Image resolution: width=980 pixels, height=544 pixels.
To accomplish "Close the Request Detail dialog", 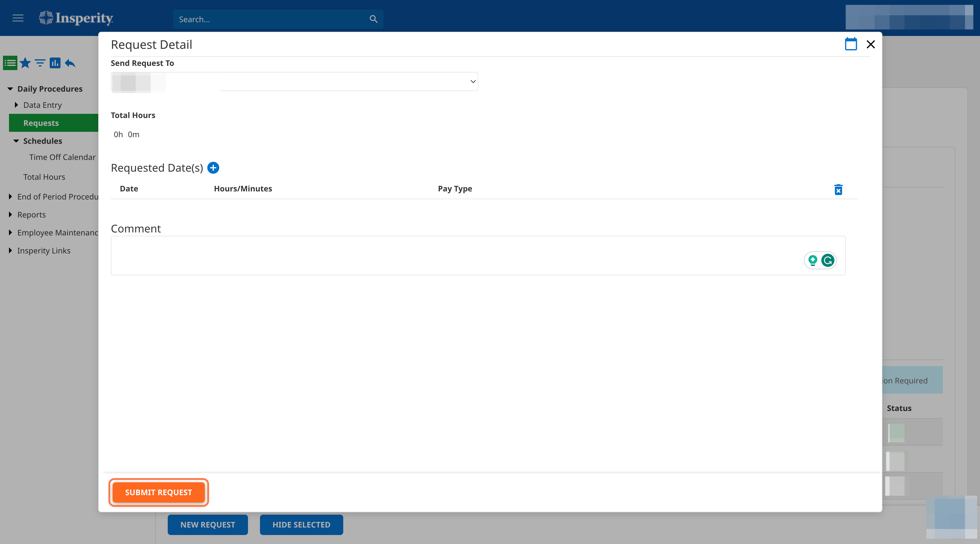I will point(870,45).
